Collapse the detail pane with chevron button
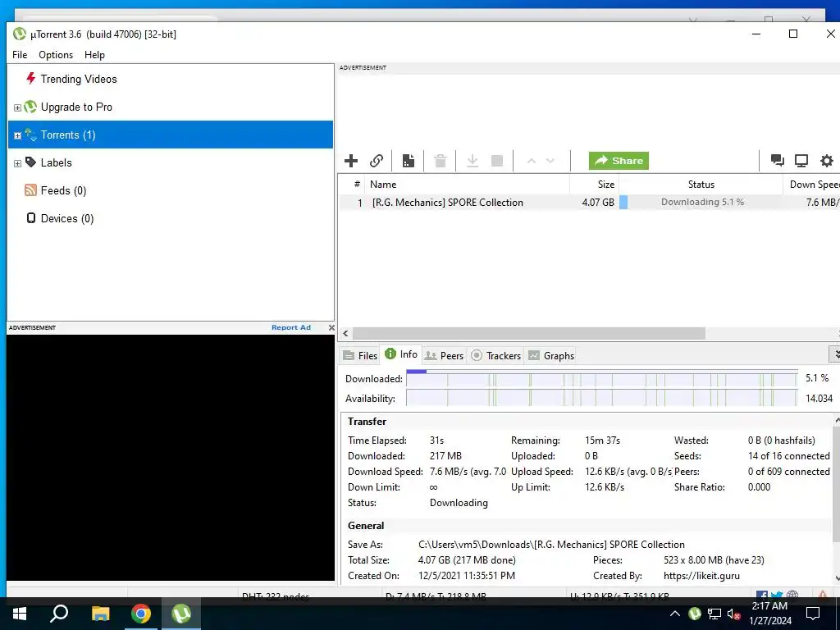 [834, 354]
